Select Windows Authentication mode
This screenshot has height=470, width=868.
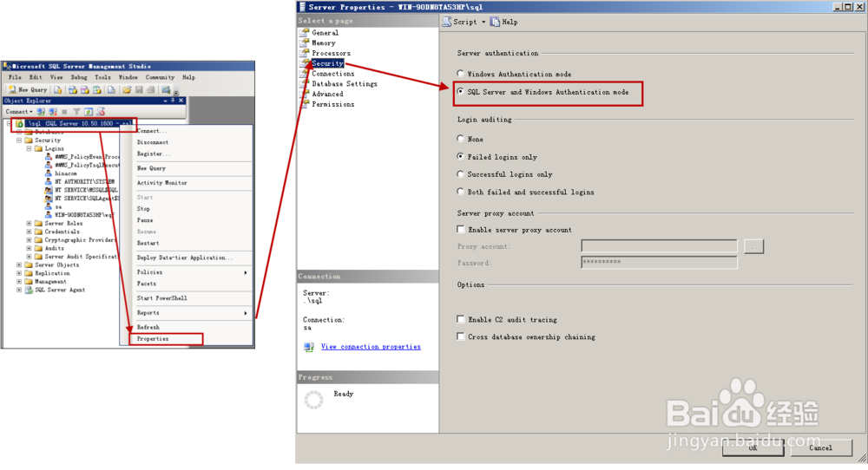pyautogui.click(x=460, y=73)
